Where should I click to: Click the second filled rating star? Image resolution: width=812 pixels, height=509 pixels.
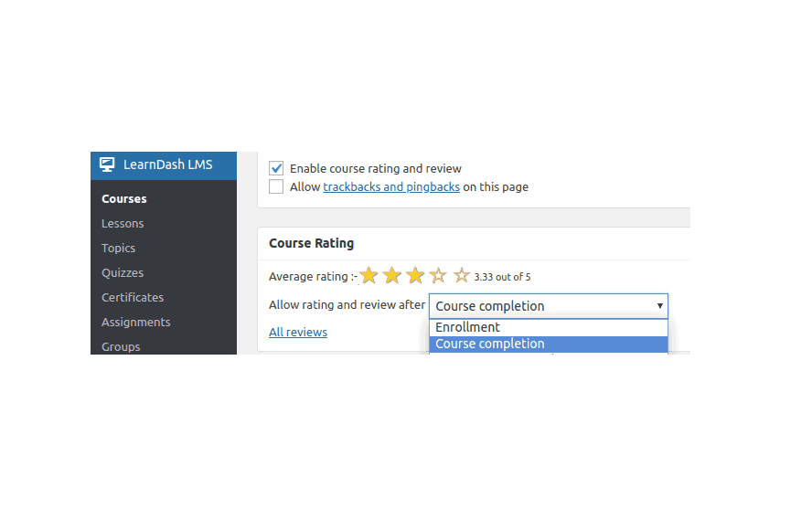pyautogui.click(x=392, y=276)
